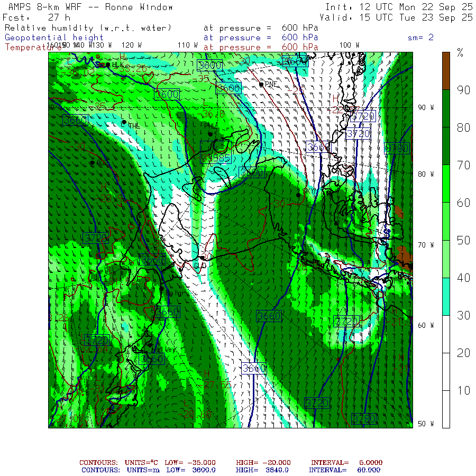
Task: Click the THL station dot
Action: (x=124, y=122)
